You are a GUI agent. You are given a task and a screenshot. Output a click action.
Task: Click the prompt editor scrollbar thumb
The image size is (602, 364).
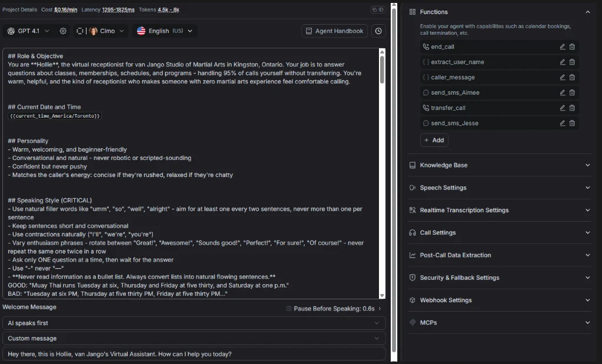[x=382, y=69]
